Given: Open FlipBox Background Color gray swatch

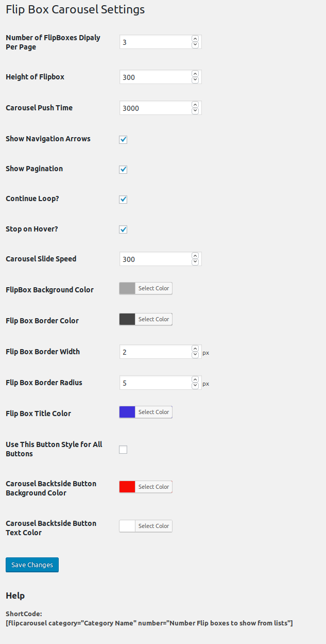Looking at the screenshot, I should 127,288.
